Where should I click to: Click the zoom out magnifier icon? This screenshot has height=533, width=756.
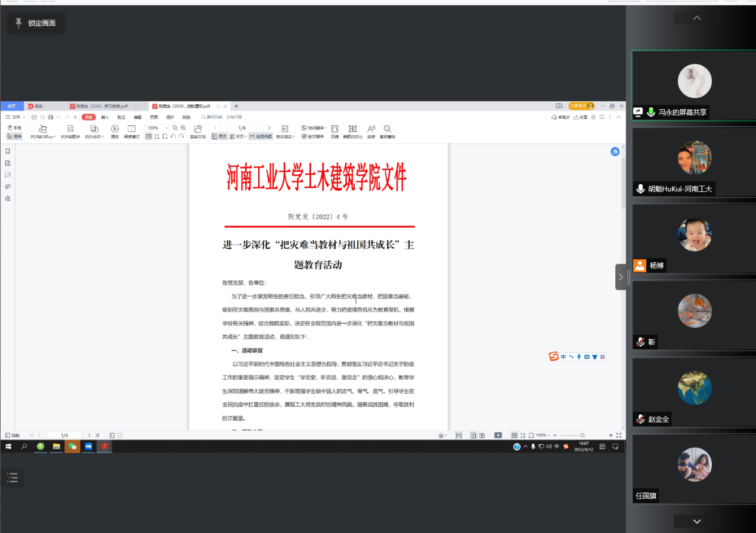point(175,128)
